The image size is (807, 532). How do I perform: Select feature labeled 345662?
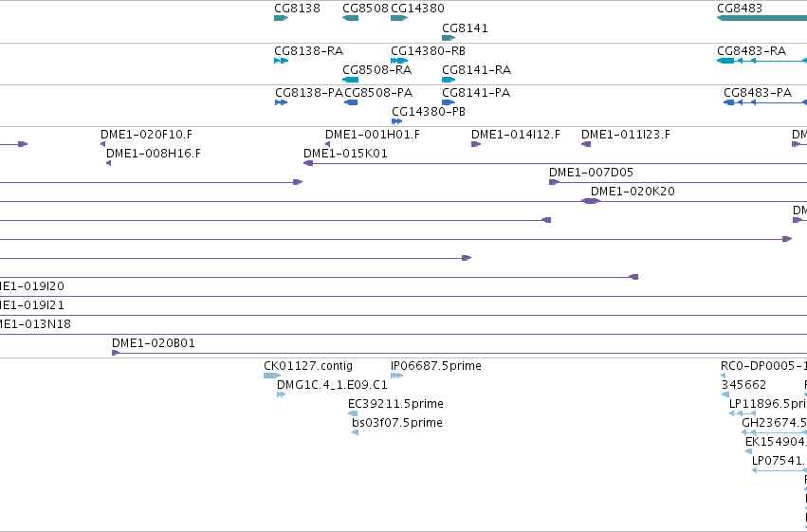[x=743, y=385]
